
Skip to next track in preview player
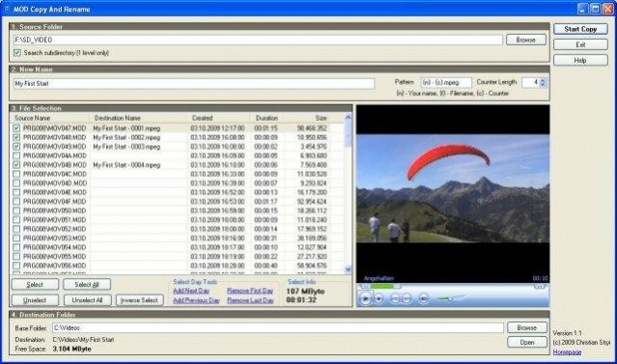tap(407, 298)
